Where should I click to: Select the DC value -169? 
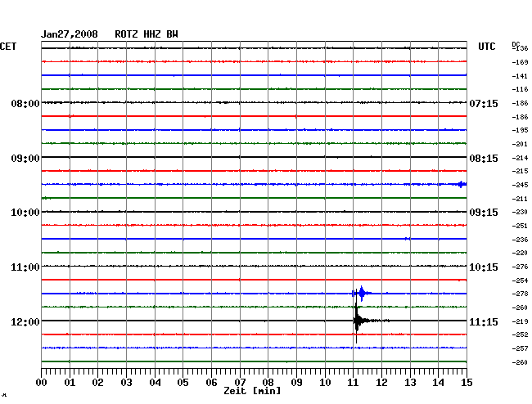[520, 62]
